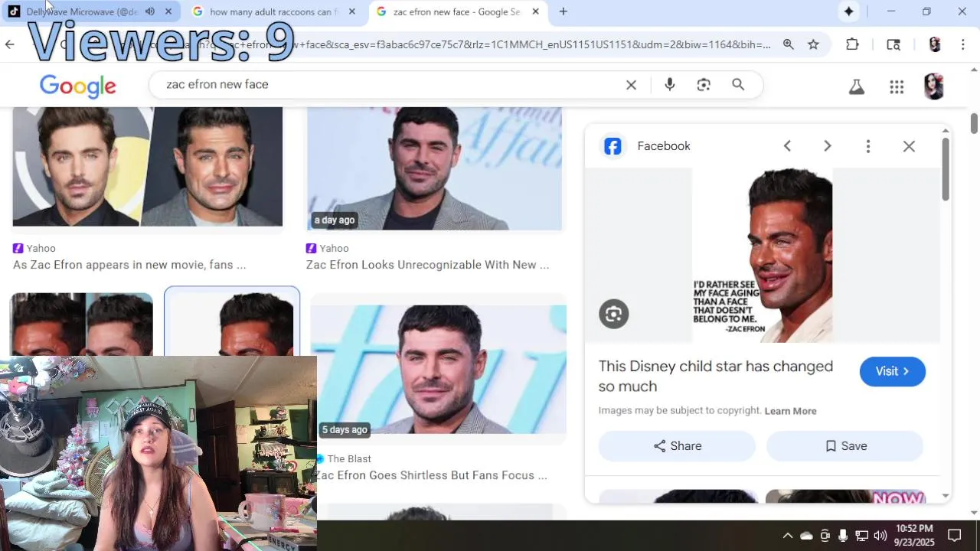Click 'This Disney child star has changed' title
Screen dimensions: 980x551
click(x=716, y=376)
